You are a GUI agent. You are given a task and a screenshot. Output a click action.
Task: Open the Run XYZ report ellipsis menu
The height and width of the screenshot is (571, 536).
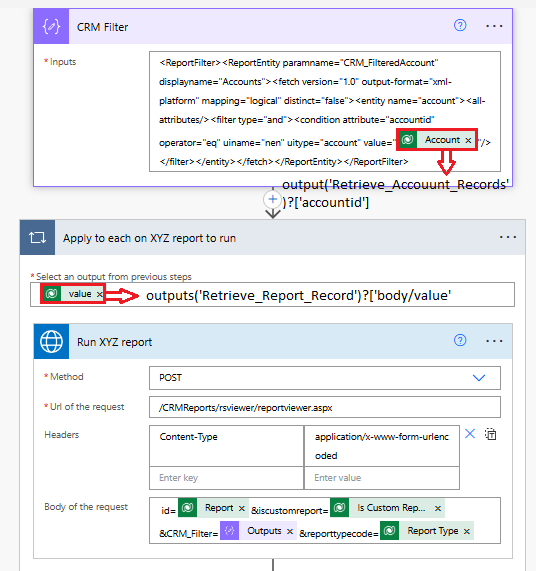494,341
